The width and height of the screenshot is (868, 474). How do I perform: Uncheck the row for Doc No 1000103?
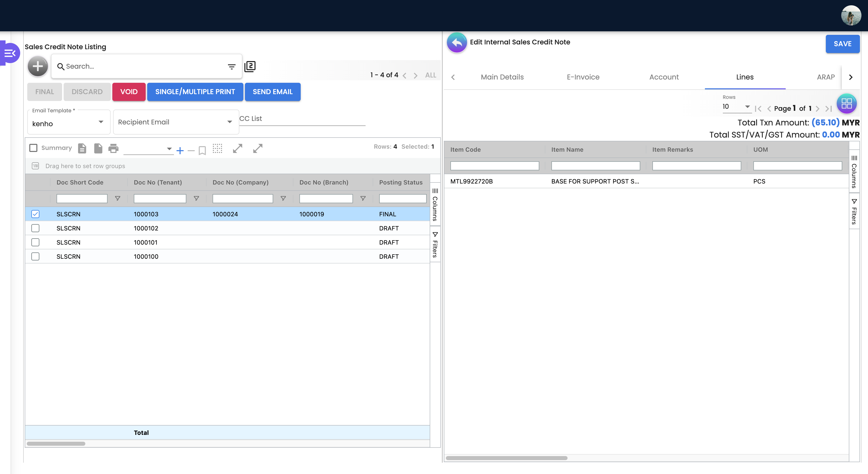tap(35, 214)
